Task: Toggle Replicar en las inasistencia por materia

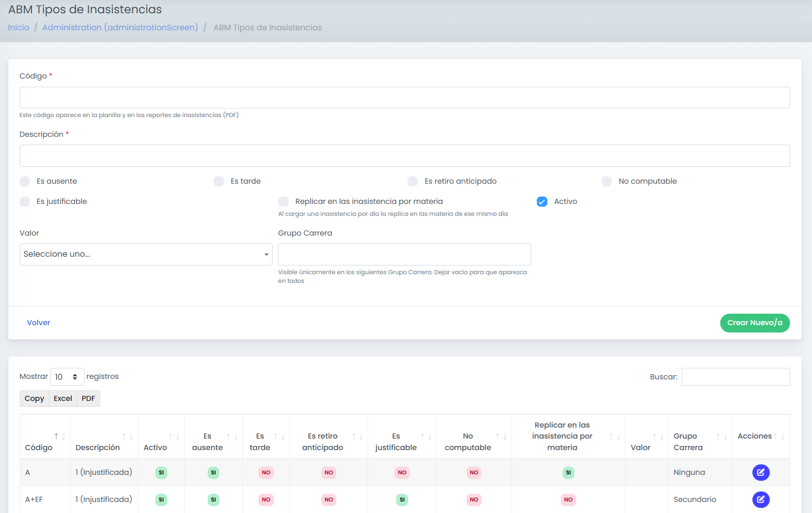Action: [x=284, y=202]
